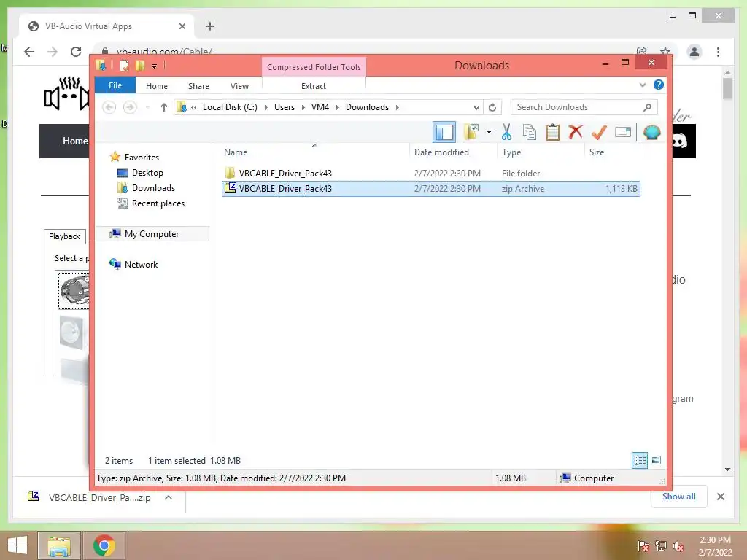This screenshot has width=747, height=560.
Task: Open the View ribbon tab
Action: coord(239,86)
